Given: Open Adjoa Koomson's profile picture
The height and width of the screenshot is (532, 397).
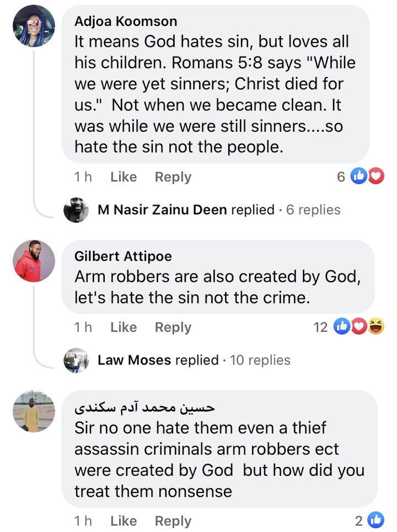Looking at the screenshot, I should pyautogui.click(x=34, y=26).
